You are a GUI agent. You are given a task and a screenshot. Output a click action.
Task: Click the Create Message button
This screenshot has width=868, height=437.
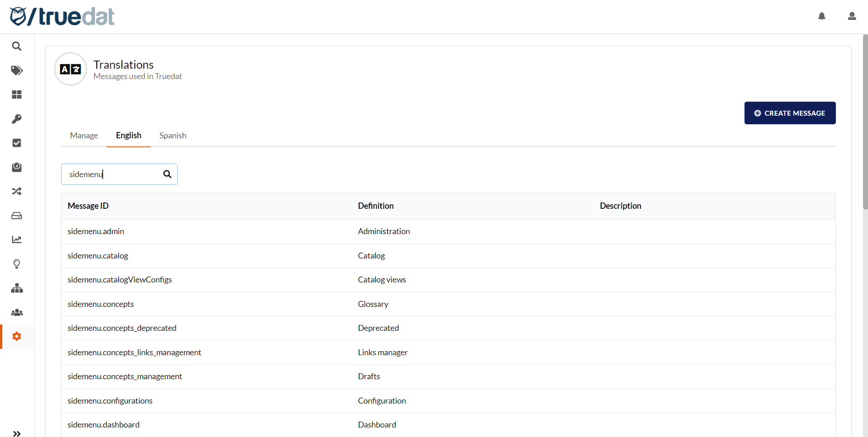click(790, 113)
